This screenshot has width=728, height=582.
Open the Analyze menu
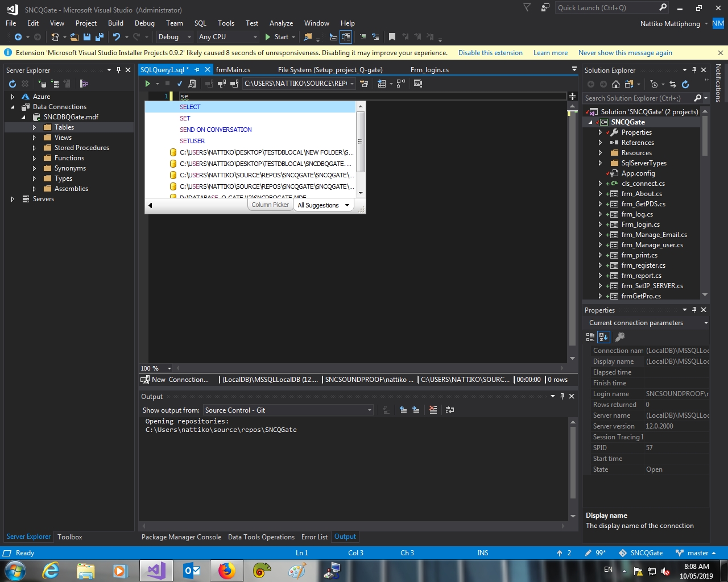point(281,23)
